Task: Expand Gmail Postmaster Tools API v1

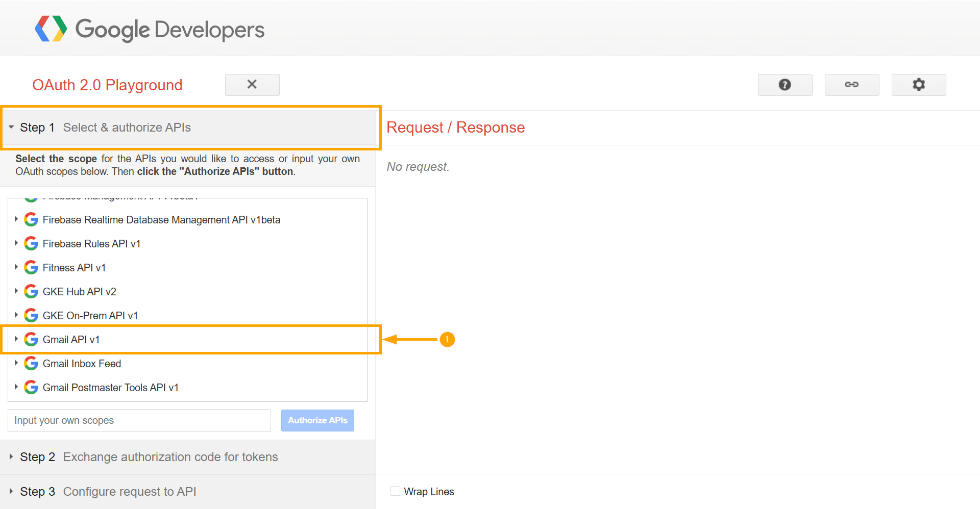Action: click(16, 387)
